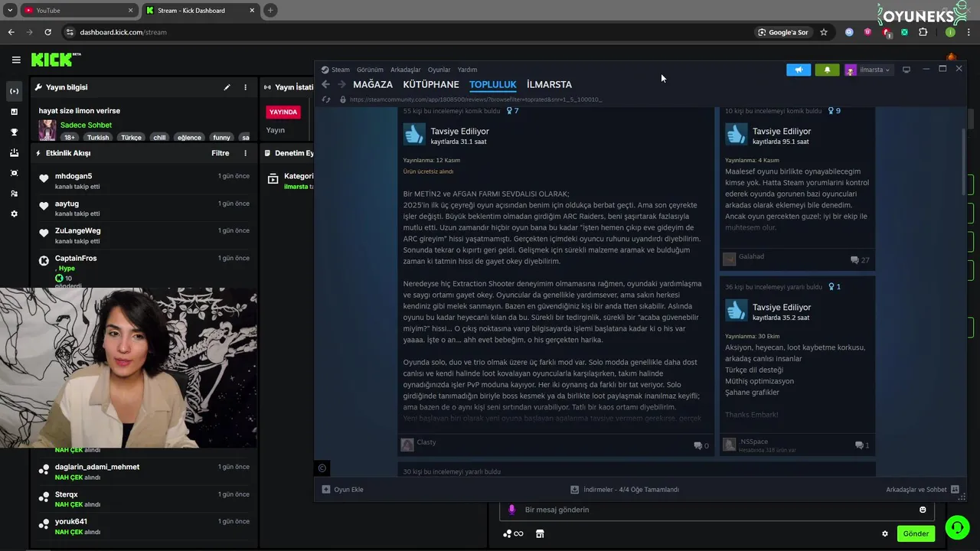Click thumbs-up icon on 95.1 saat review

coord(736,134)
